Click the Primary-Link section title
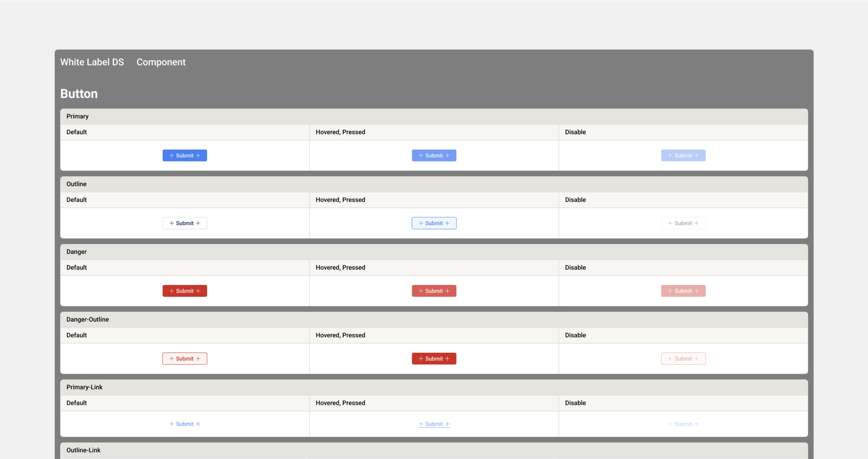The width and height of the screenshot is (868, 459). pyautogui.click(x=84, y=387)
